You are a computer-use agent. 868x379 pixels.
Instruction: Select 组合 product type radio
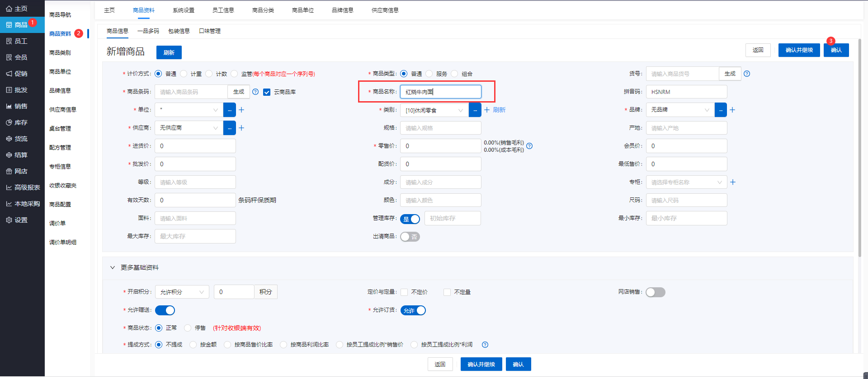click(454, 74)
